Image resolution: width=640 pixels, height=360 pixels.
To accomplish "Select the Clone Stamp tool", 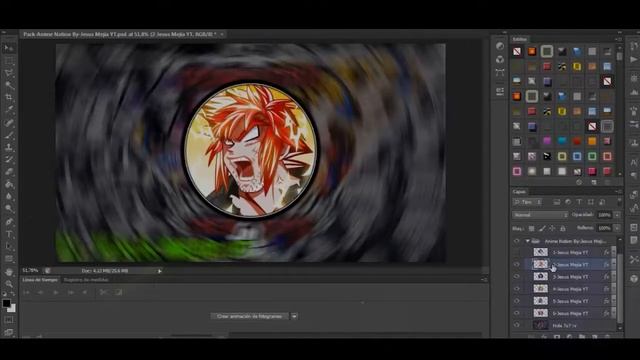I will 9,147.
